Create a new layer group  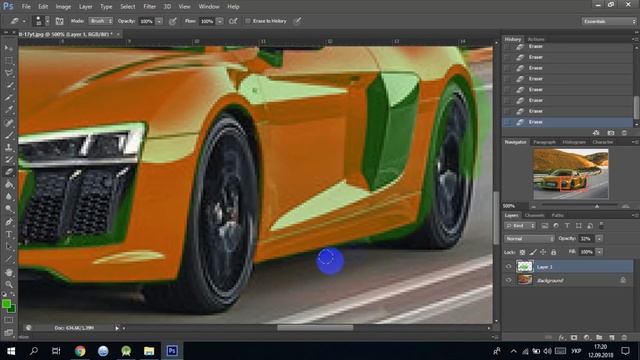coord(599,338)
